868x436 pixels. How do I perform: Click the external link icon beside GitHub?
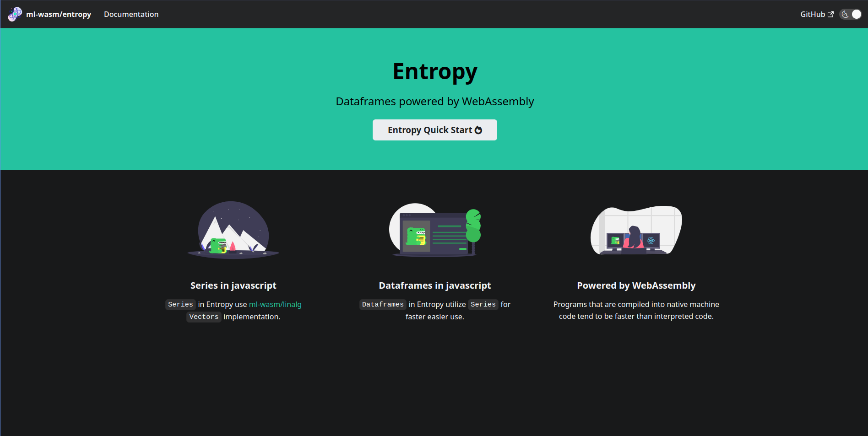click(830, 14)
